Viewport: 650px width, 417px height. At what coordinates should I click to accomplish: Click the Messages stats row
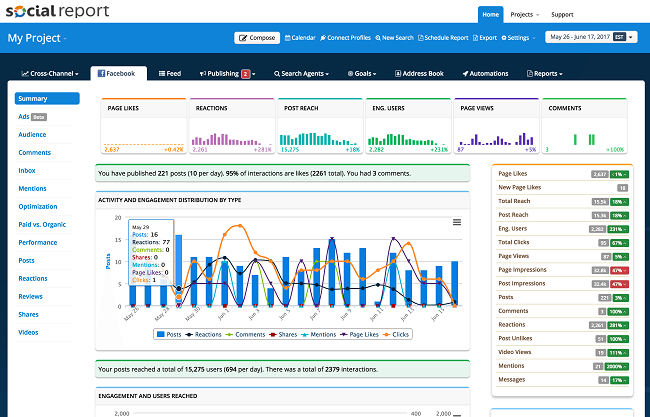(563, 380)
